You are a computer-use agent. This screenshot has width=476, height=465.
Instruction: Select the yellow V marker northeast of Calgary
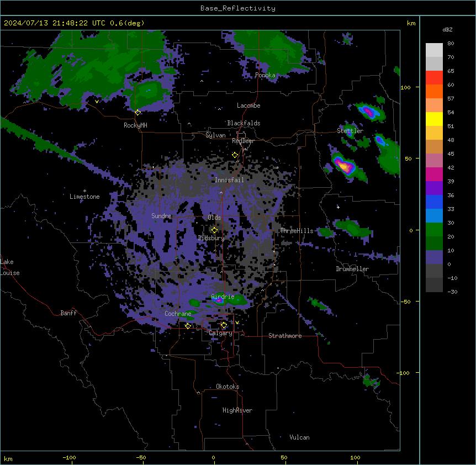coord(237,323)
